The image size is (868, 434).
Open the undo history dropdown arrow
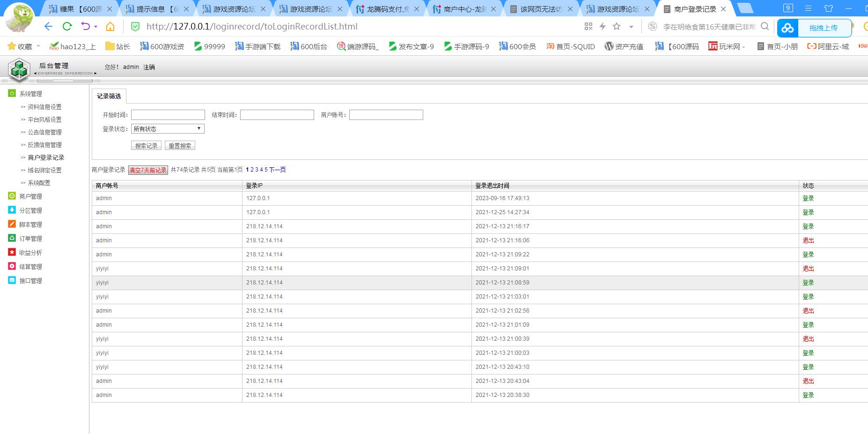pos(96,27)
